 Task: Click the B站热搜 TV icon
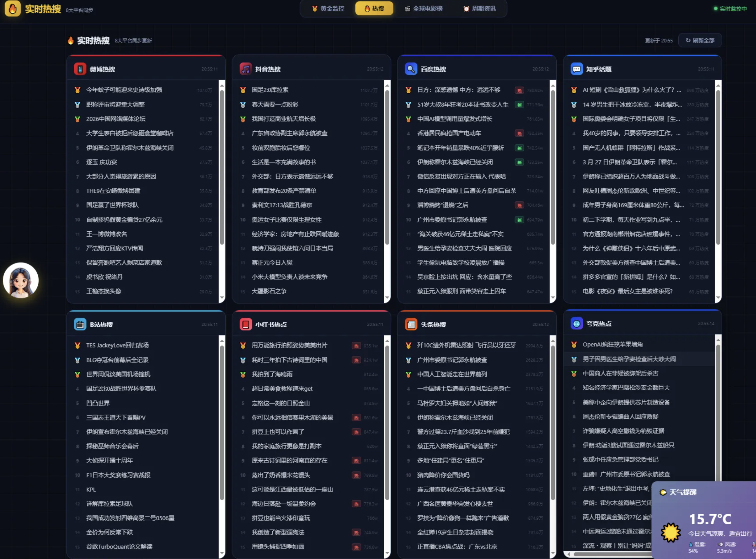pos(80,324)
